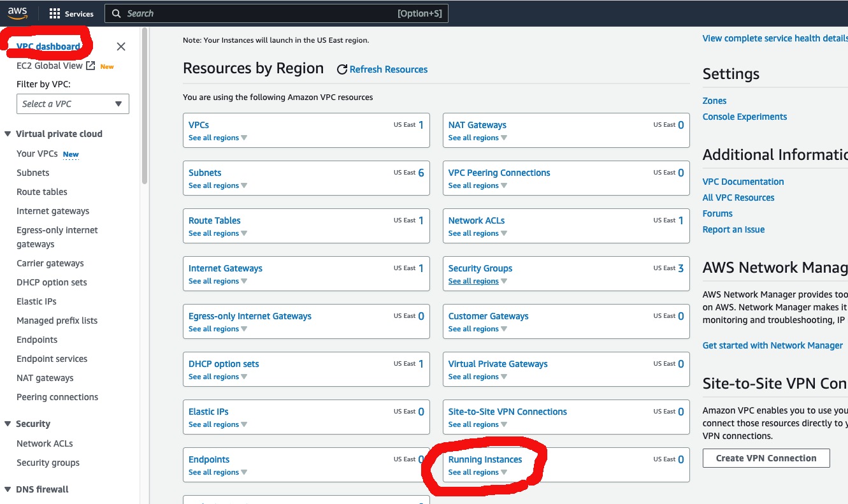Click the AWS logo home icon

[x=17, y=13]
